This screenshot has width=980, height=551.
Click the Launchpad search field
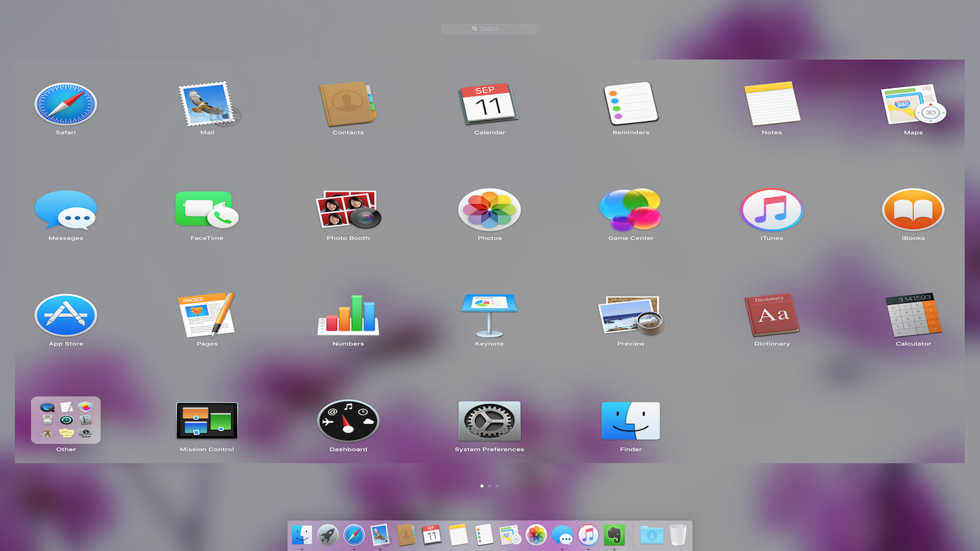489,29
